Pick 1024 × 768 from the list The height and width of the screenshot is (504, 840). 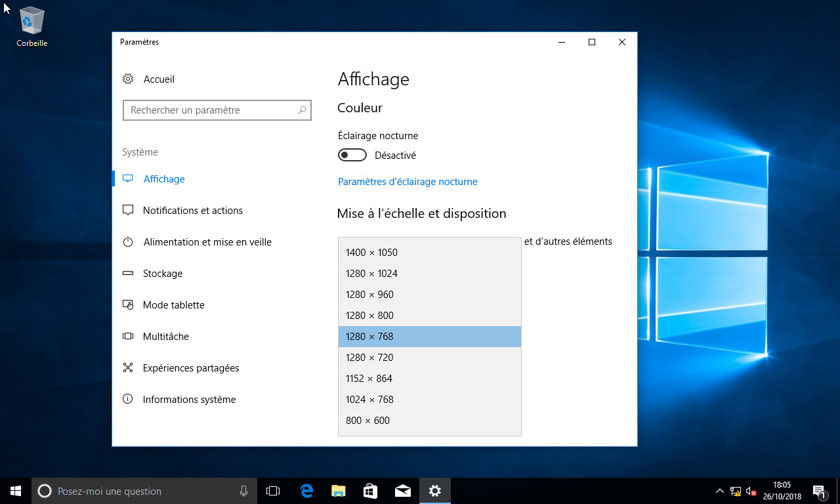(x=369, y=400)
